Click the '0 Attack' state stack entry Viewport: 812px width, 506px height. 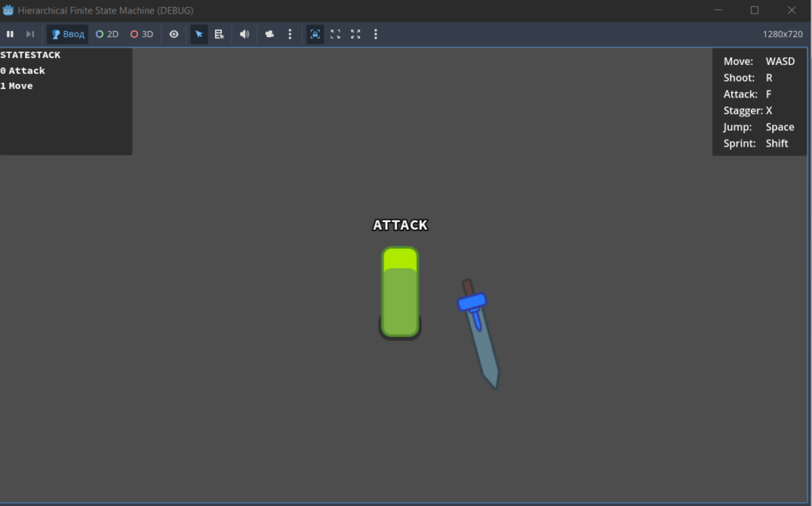point(23,71)
